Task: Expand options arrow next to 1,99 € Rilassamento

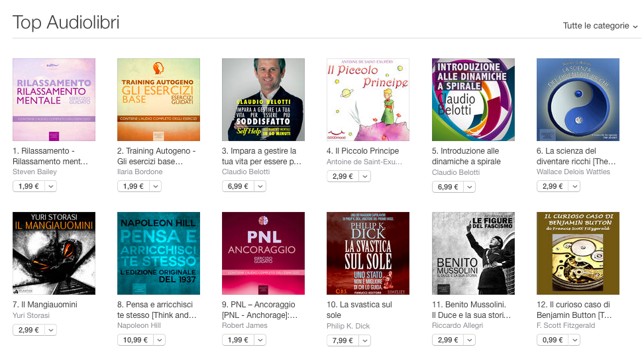Action: tap(50, 186)
